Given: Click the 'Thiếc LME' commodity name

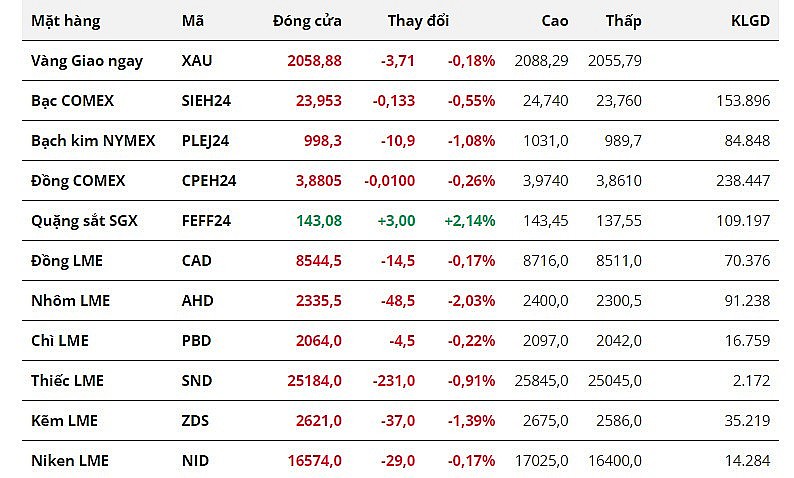Looking at the screenshot, I should tap(67, 381).
